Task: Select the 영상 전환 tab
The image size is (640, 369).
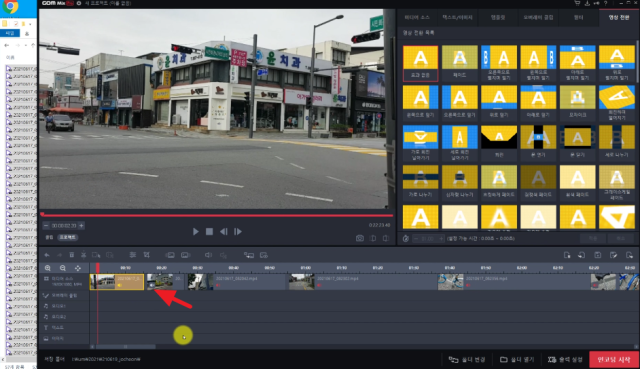Action: point(619,18)
